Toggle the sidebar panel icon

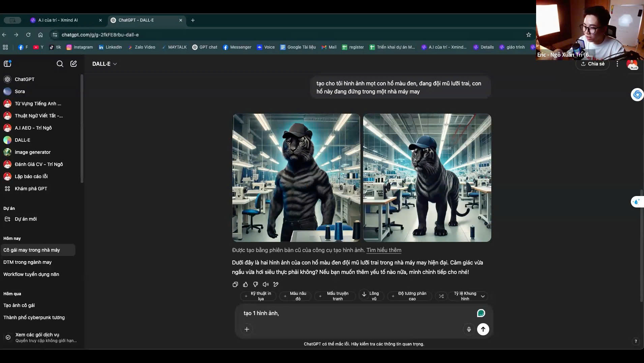tap(7, 64)
